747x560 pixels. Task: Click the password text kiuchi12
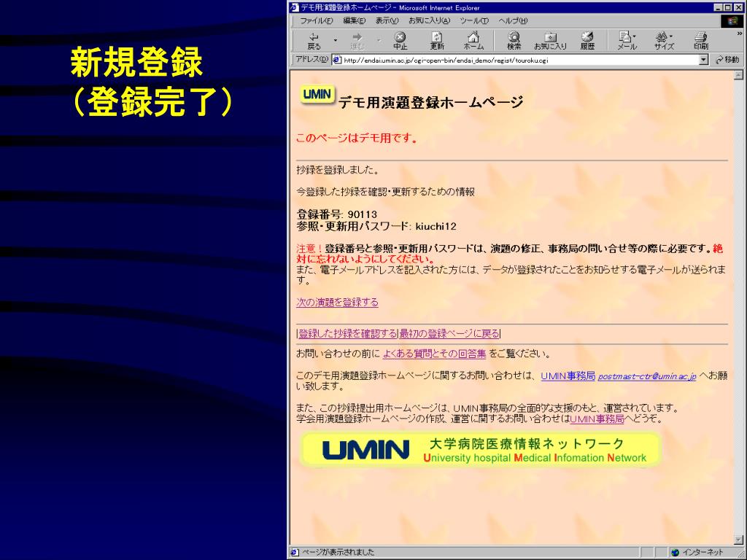[436, 226]
